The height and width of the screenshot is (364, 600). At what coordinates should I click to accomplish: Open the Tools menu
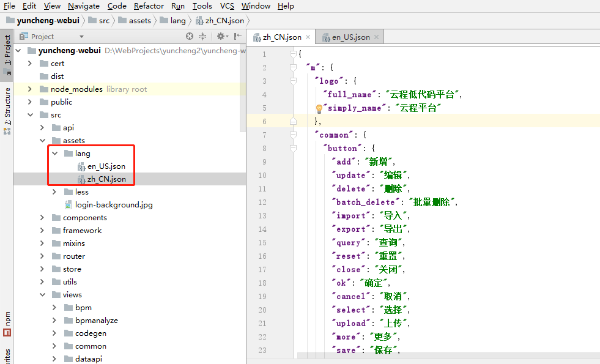point(202,6)
